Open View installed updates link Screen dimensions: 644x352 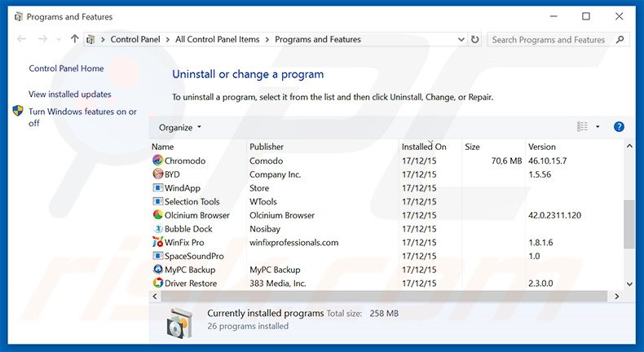70,94
